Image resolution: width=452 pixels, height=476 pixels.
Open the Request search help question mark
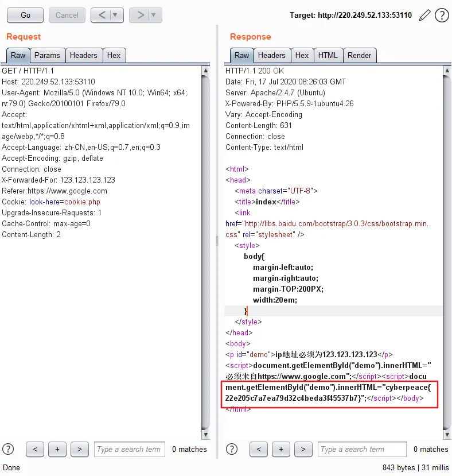(8, 449)
